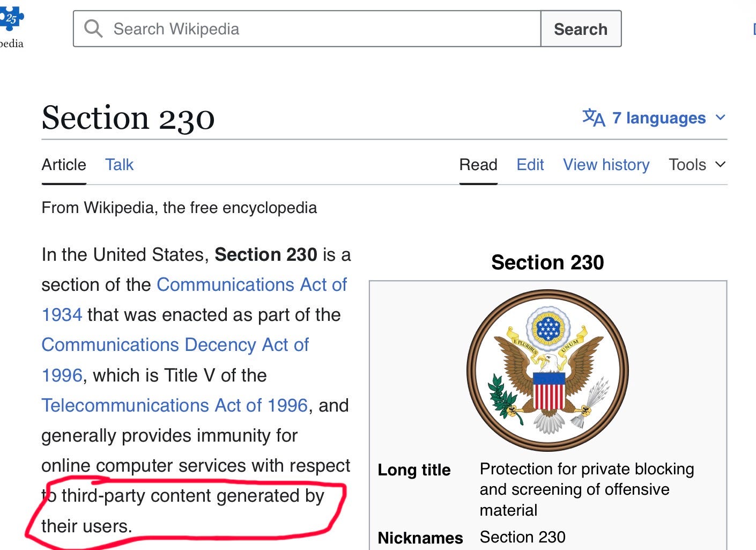Expand the 7 languages dropdown
The image size is (756, 550).
click(x=654, y=118)
